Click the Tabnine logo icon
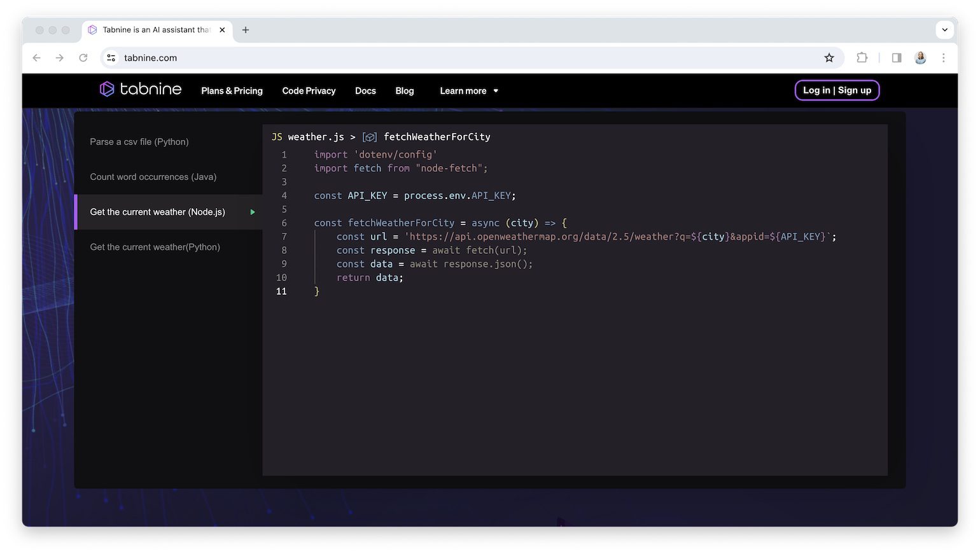980x554 pixels. tap(107, 89)
